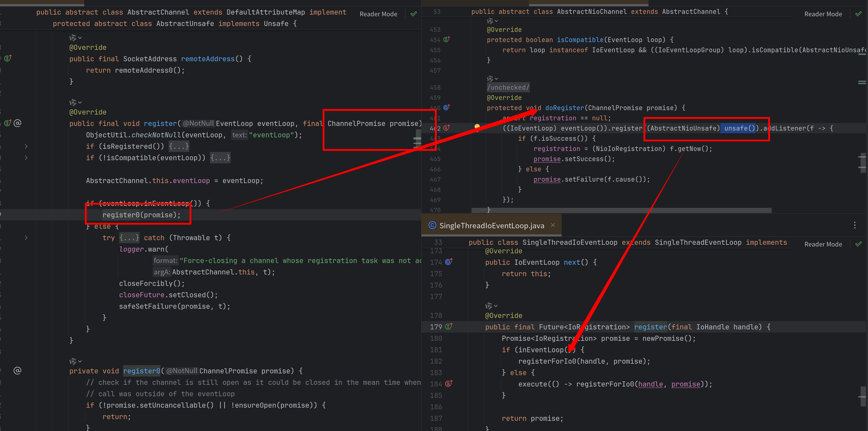Open author inlay hint above register(EventLoop)

(75, 102)
